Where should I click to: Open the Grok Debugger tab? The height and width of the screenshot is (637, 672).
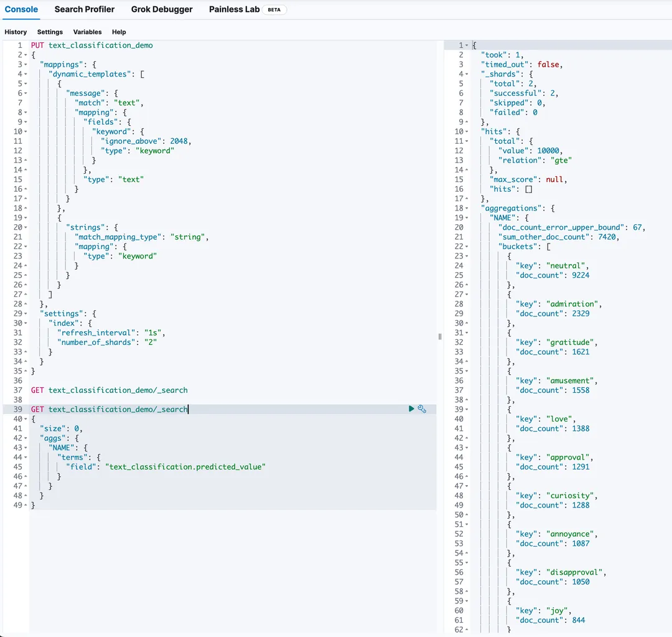click(162, 9)
